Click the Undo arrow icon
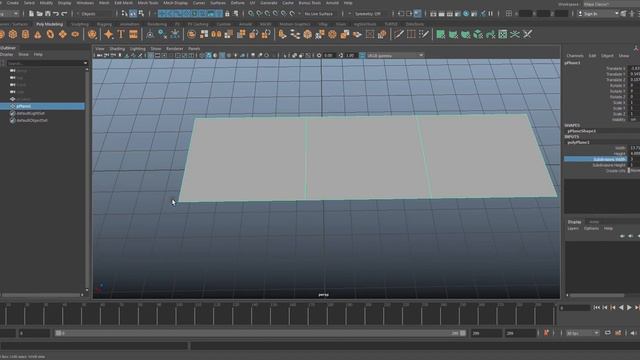 point(56,13)
